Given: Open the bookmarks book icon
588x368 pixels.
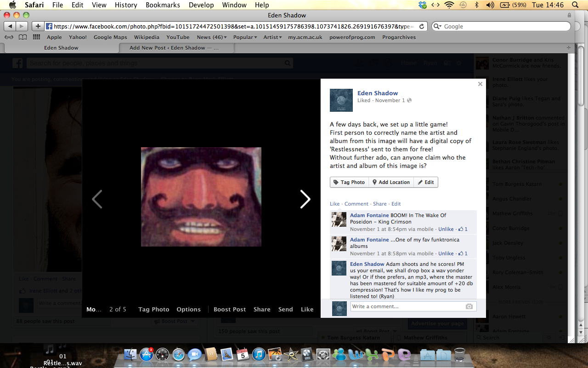Looking at the screenshot, I should 23,37.
